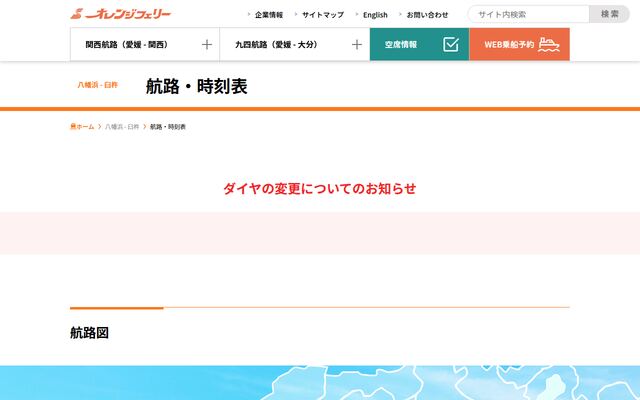Viewport: 640px width, 400px height.
Task: Open the 九四航路（愛媛 - 大分）menu
Action: (x=295, y=44)
